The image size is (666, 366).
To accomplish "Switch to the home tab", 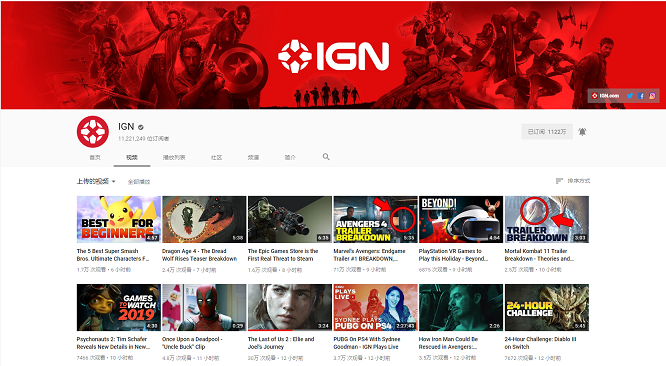I will [95, 157].
